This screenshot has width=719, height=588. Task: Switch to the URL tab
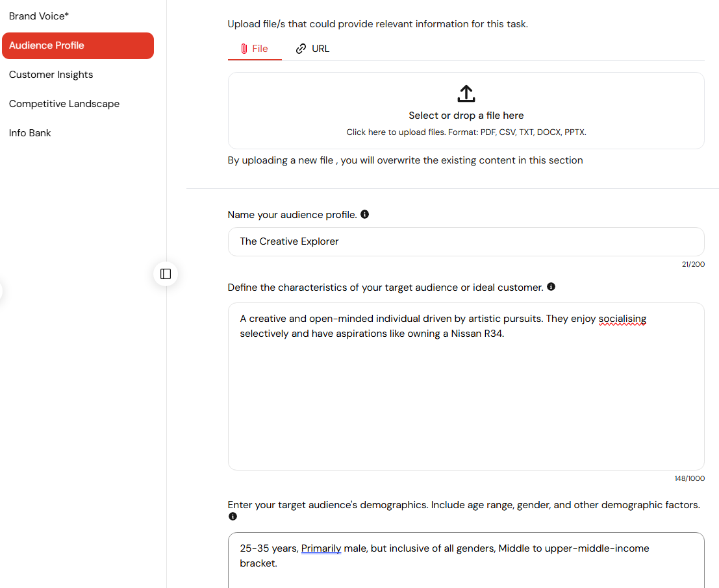(312, 49)
